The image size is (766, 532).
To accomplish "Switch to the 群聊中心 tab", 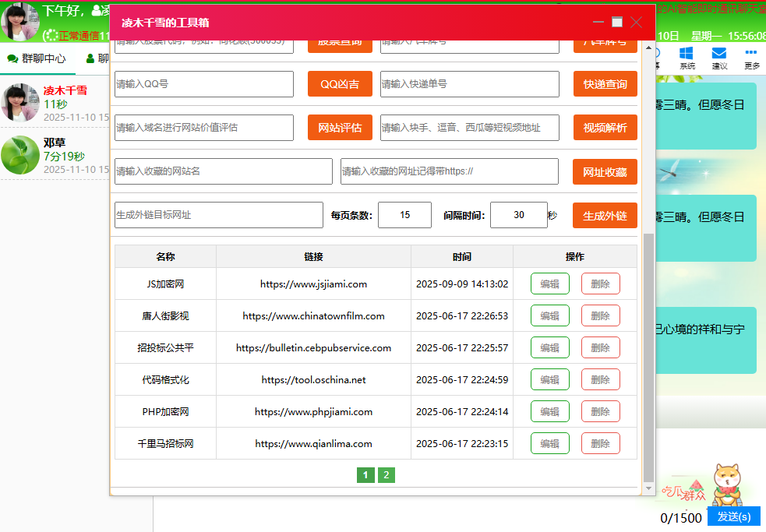I will [x=35, y=58].
